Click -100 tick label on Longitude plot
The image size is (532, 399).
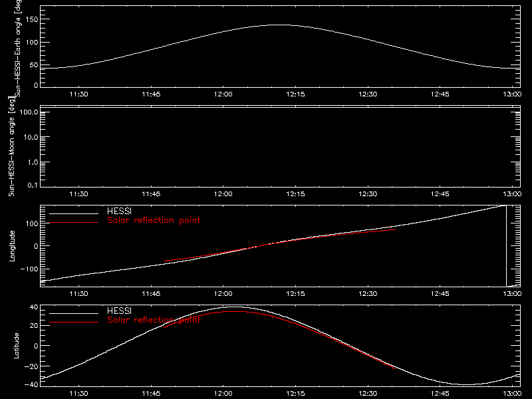29,269
